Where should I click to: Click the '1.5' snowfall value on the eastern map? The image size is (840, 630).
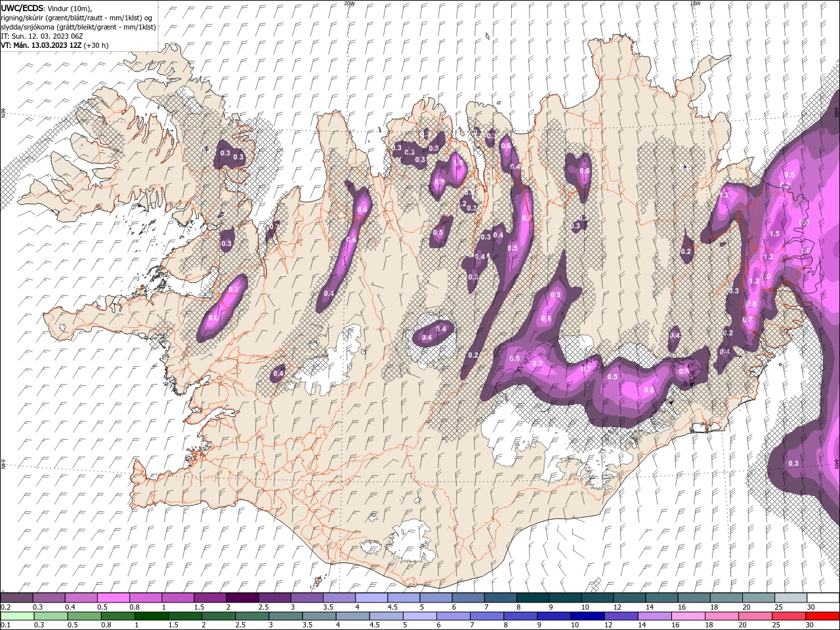(x=774, y=234)
